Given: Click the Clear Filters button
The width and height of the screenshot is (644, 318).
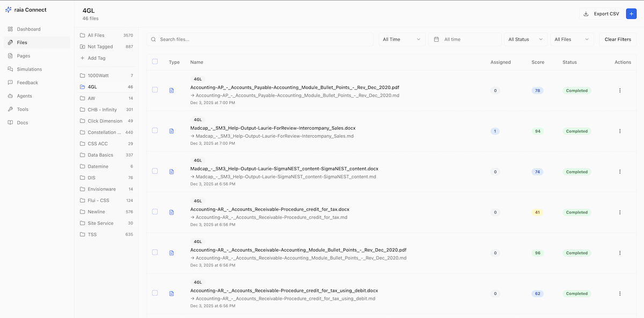Looking at the screenshot, I should [618, 39].
